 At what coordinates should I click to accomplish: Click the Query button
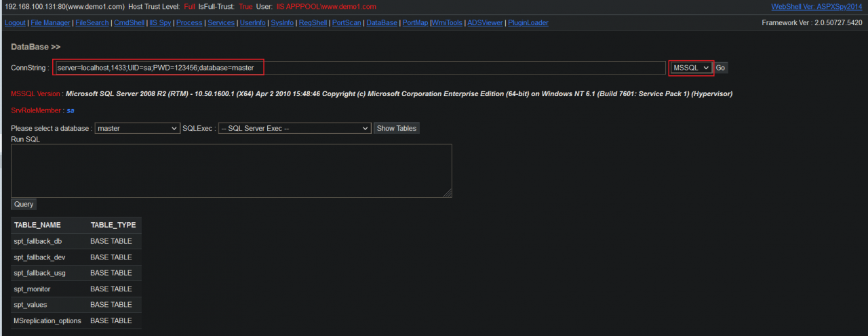tap(24, 204)
